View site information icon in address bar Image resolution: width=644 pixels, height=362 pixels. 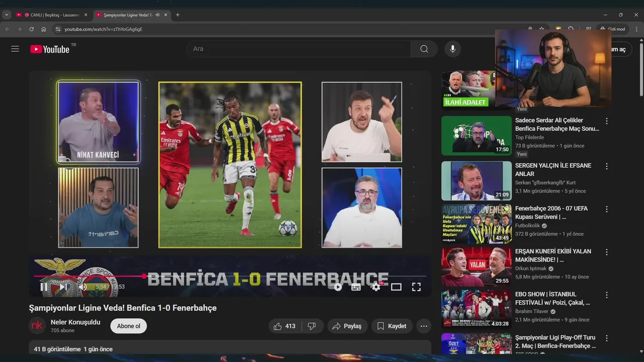tap(58, 29)
